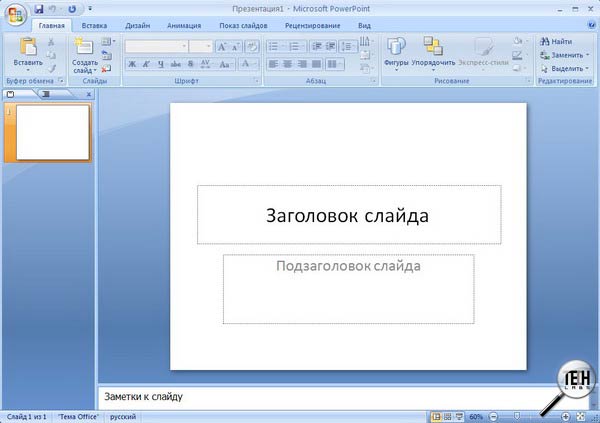Click the Заметки к слайду notes area
The height and width of the screenshot is (423, 600).
(343, 397)
